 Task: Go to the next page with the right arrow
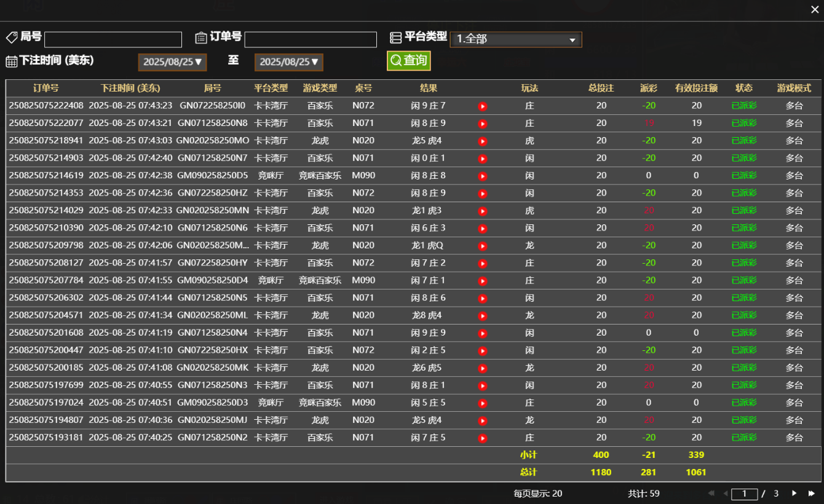[794, 493]
